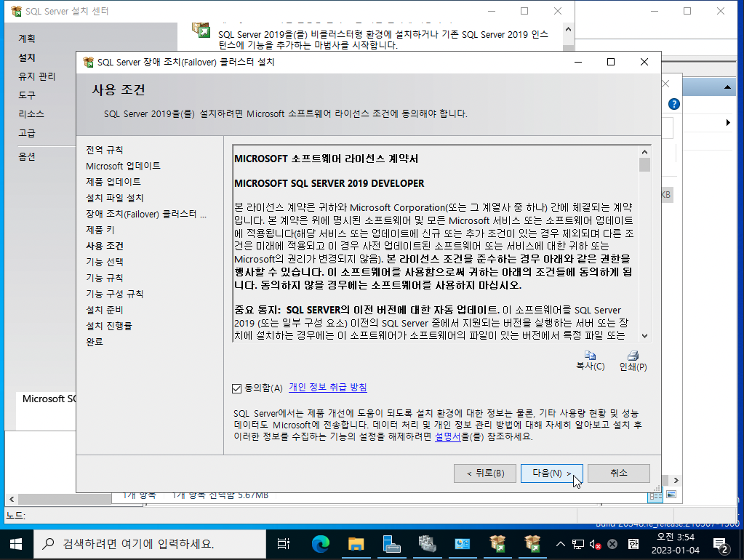Open the 설명서 documentation link
The width and height of the screenshot is (744, 560).
447,436
